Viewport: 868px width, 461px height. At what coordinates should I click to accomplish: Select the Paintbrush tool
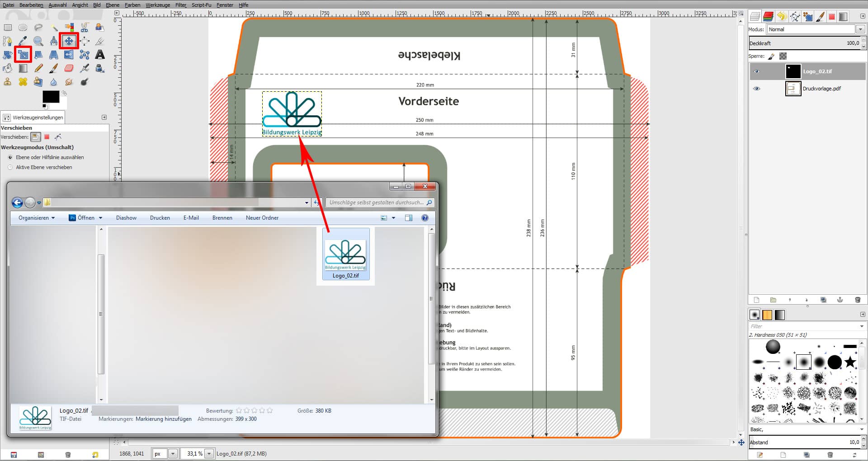pyautogui.click(x=53, y=68)
